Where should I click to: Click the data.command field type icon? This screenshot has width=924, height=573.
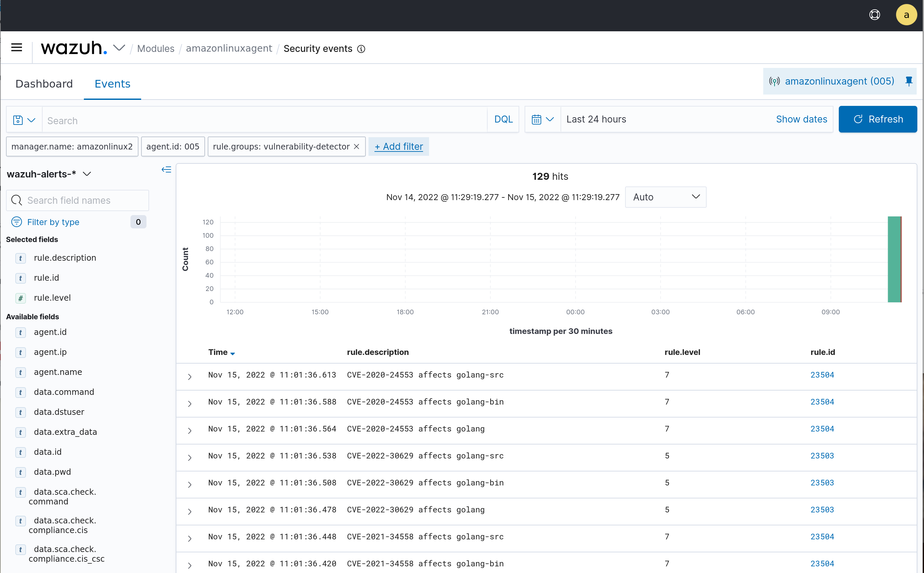20,392
